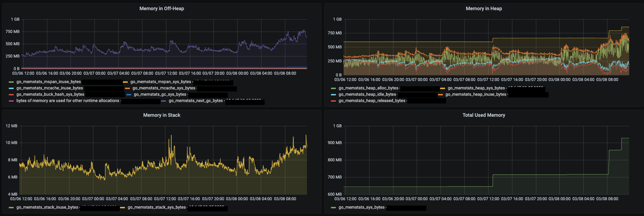This screenshot has height=216, width=644.
Task: Click green color swatch for mspan_inuse_bytes
Action: [11, 82]
